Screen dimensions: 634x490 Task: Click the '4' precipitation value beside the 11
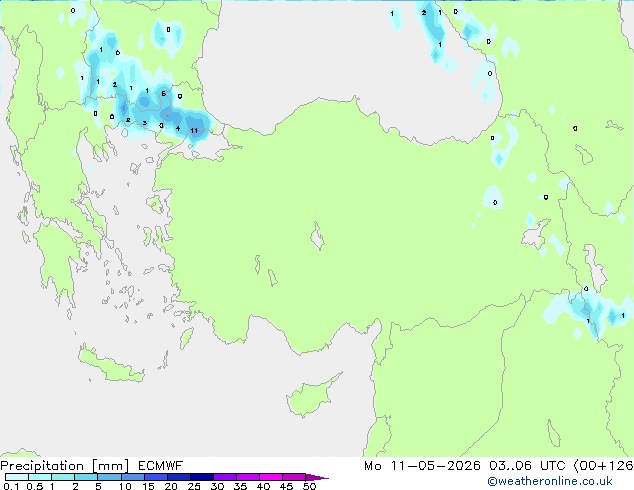[178, 129]
